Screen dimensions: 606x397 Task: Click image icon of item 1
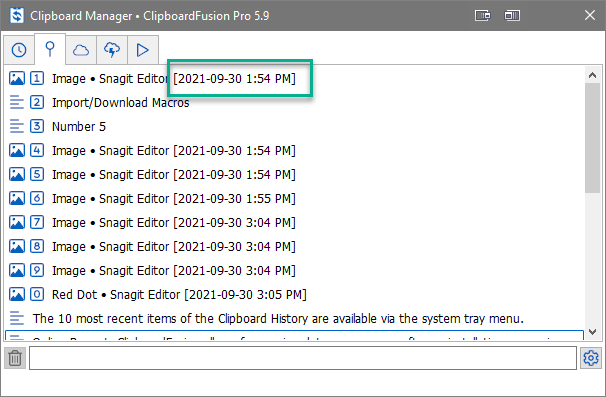tap(17, 78)
